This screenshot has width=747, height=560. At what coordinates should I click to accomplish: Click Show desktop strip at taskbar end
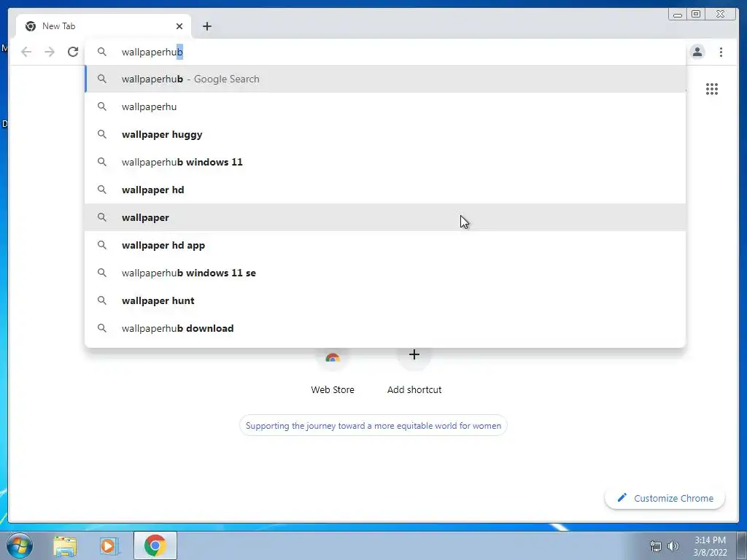coord(742,545)
